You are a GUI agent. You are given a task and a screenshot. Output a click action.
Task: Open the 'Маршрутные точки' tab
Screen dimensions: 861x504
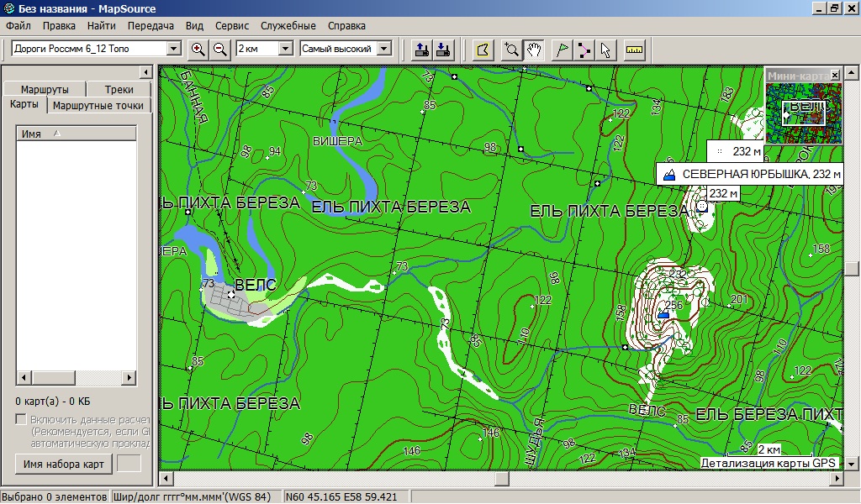[99, 106]
